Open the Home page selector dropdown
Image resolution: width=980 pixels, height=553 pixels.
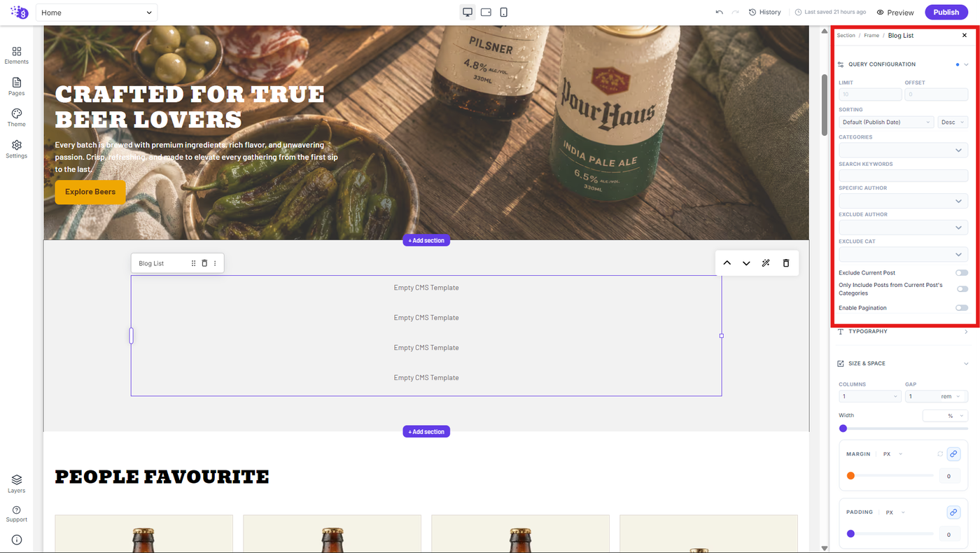point(97,13)
